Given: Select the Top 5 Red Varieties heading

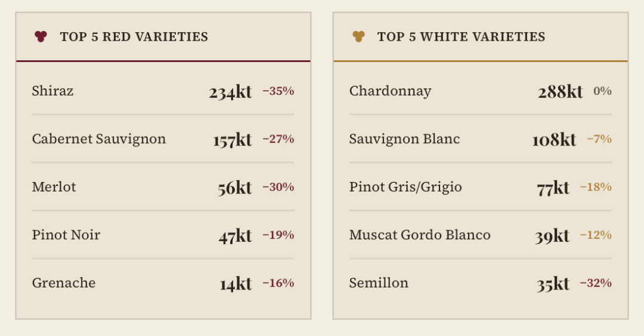Looking at the screenshot, I should (134, 36).
